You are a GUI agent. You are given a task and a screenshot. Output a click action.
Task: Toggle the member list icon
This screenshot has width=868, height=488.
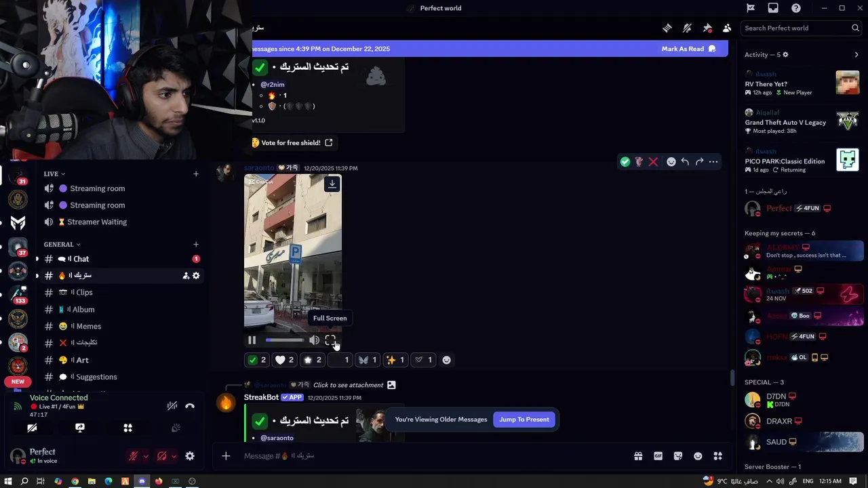point(727,28)
